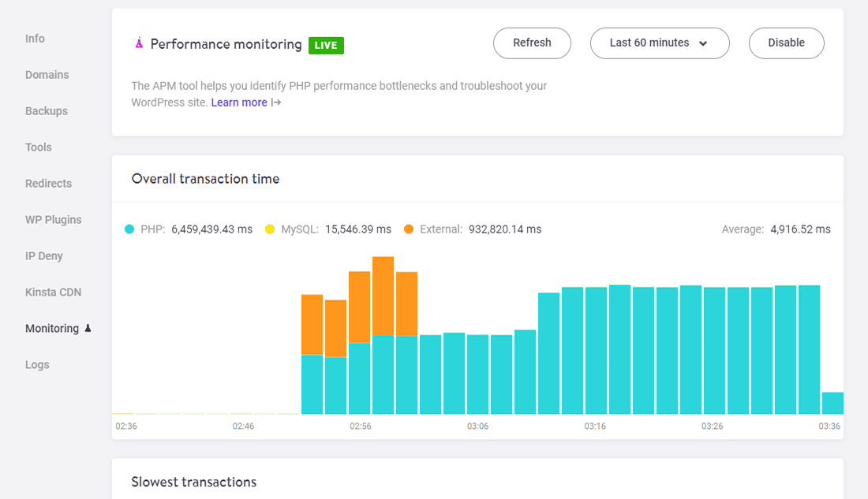Click the arrow icon after Learn more

[274, 102]
